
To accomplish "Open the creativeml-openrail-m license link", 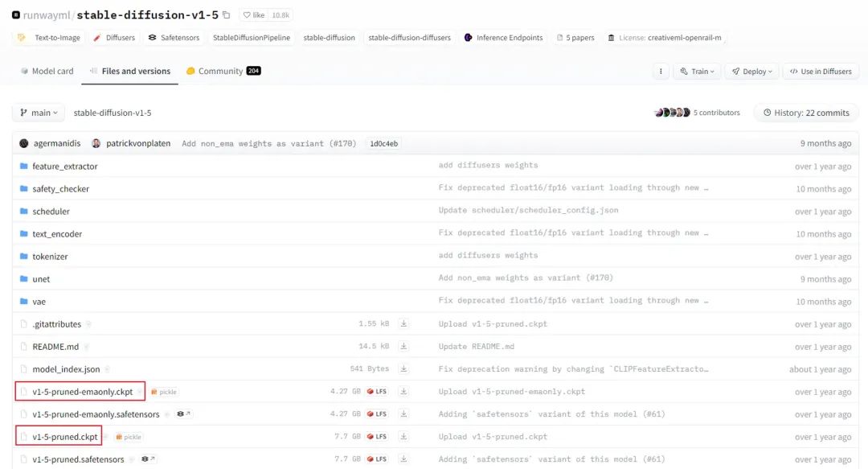I will [x=684, y=37].
